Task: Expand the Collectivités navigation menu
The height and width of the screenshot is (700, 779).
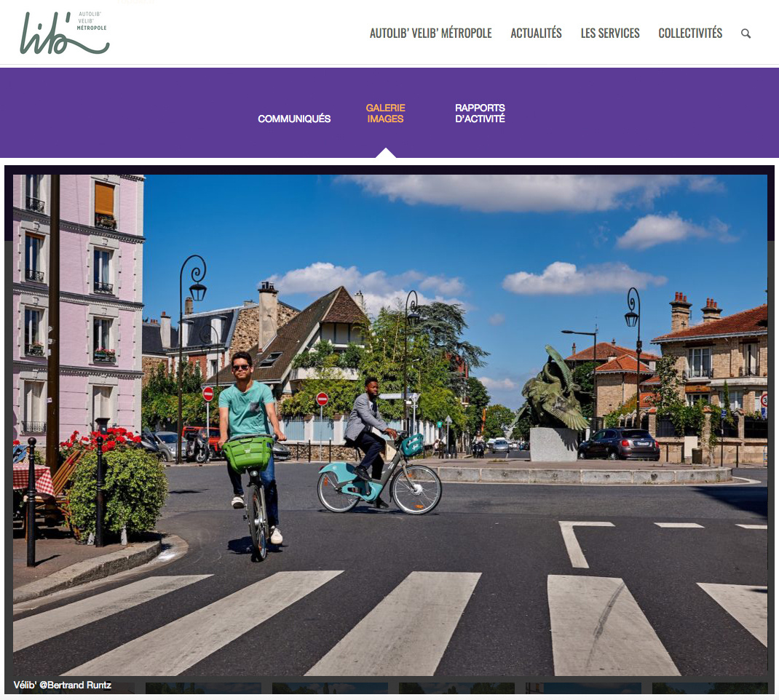Action: pyautogui.click(x=689, y=33)
